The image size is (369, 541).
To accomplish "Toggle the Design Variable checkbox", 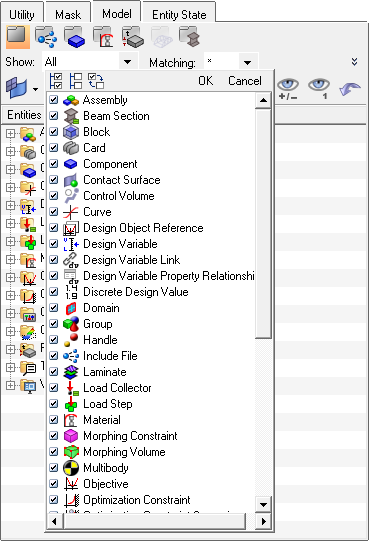I will coord(54,244).
